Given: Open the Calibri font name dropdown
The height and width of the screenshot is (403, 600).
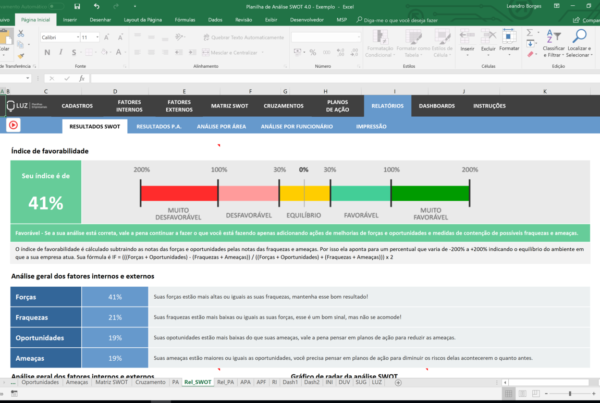Looking at the screenshot, I should pos(78,37).
